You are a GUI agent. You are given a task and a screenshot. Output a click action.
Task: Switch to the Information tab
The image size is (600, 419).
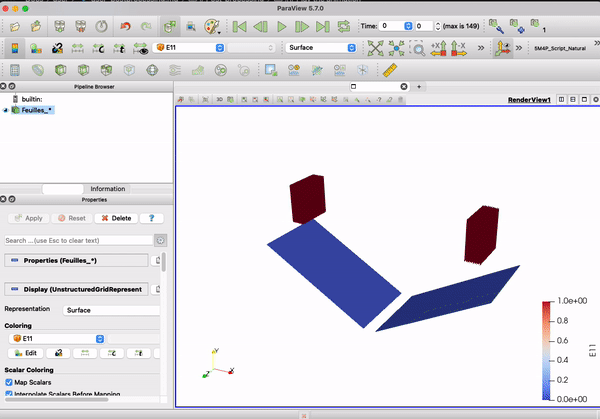click(x=108, y=188)
